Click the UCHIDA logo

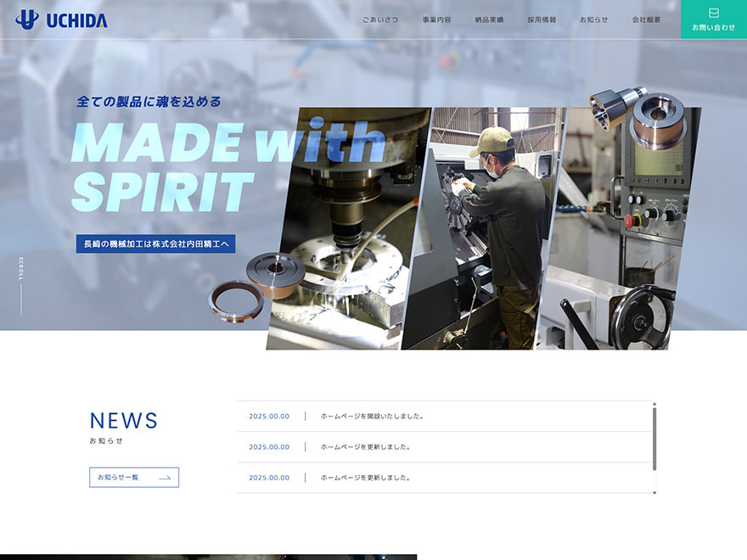(x=61, y=20)
